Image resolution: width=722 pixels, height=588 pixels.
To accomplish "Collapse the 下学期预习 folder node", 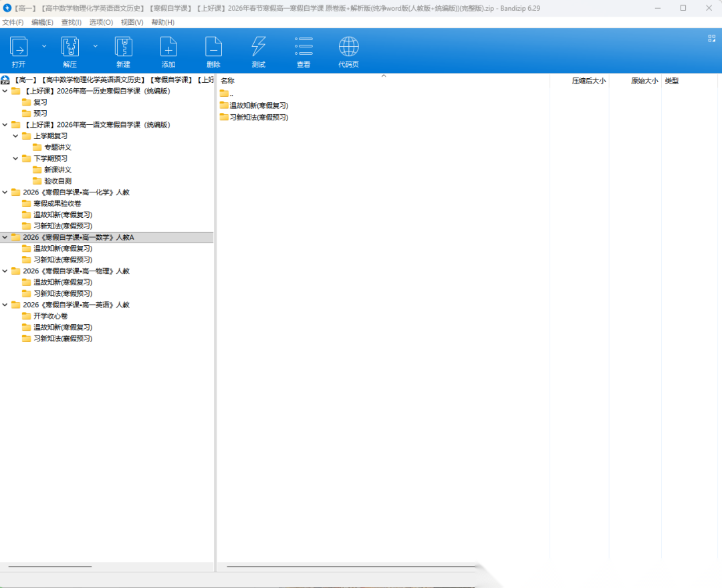I will click(x=15, y=158).
